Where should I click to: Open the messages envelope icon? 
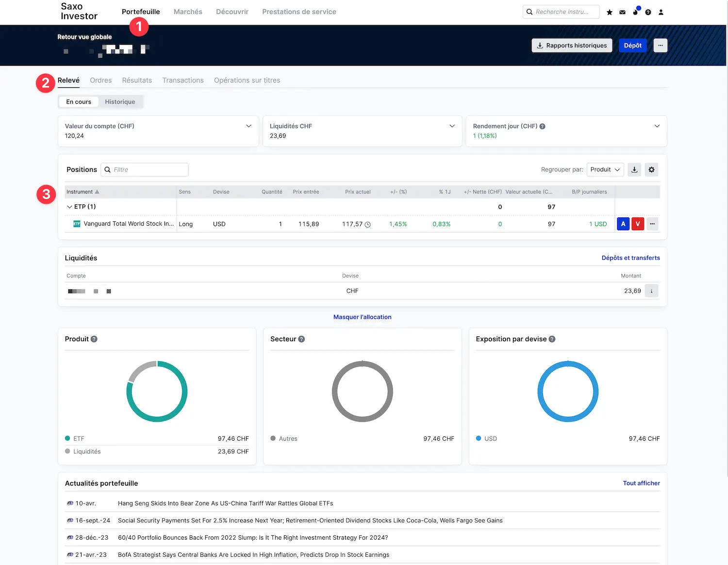(x=622, y=12)
